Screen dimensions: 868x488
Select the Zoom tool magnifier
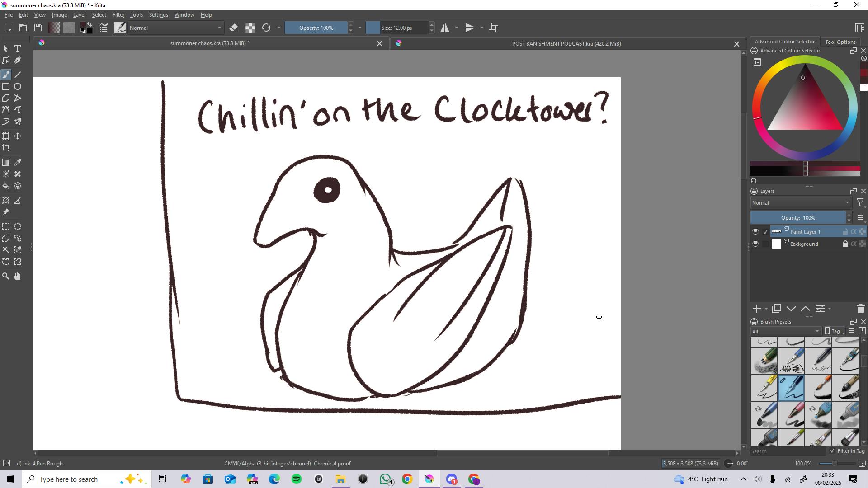(x=6, y=276)
